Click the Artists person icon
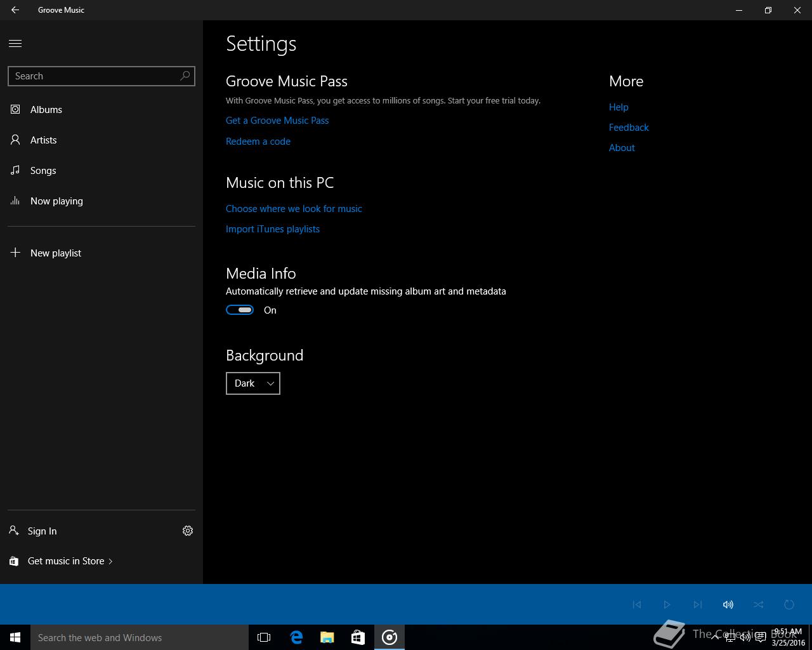Image resolution: width=812 pixels, height=650 pixels. [x=15, y=140]
